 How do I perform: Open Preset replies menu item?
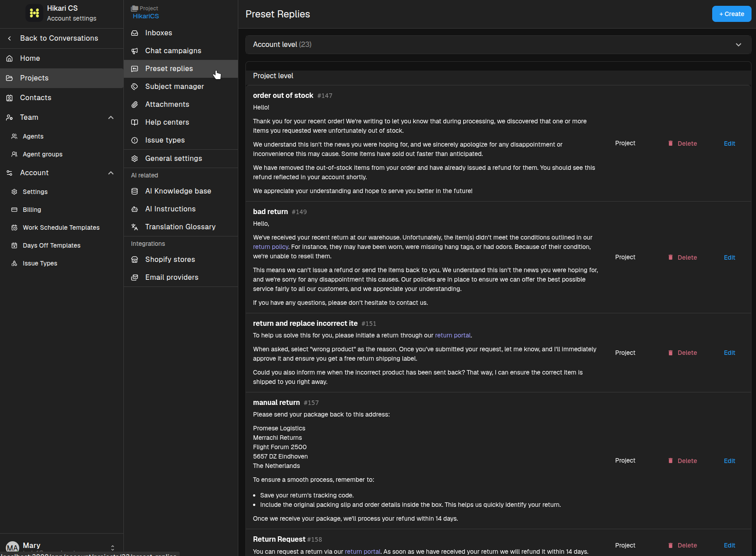point(181,69)
